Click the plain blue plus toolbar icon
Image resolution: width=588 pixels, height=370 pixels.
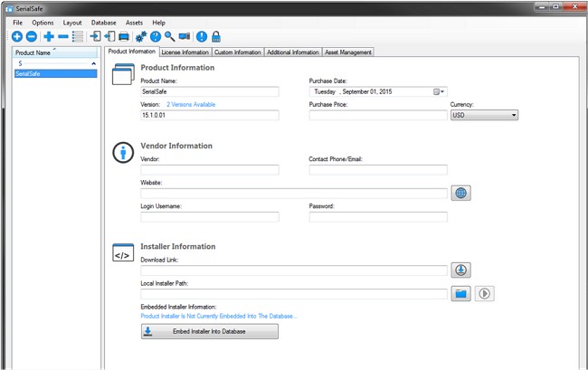(49, 36)
